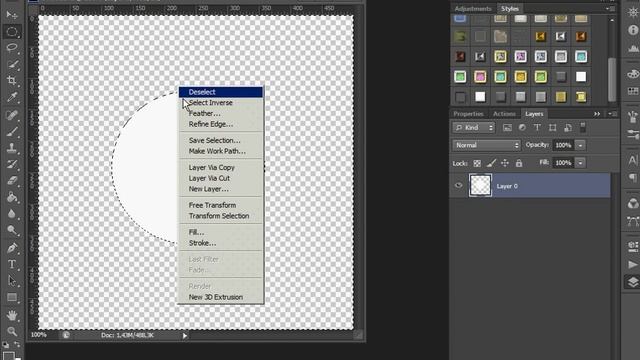This screenshot has height=360, width=640.
Task: Choose Feather... from context menu
Action: 221,113
